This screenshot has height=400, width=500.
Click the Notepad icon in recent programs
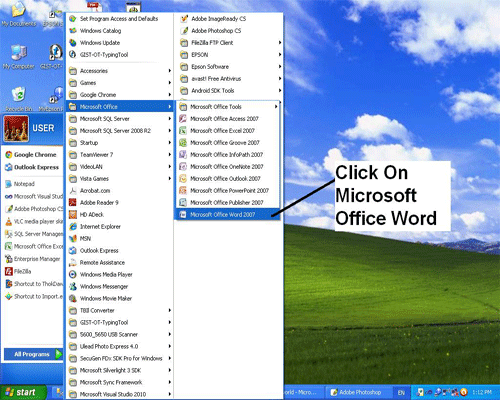click(x=9, y=184)
